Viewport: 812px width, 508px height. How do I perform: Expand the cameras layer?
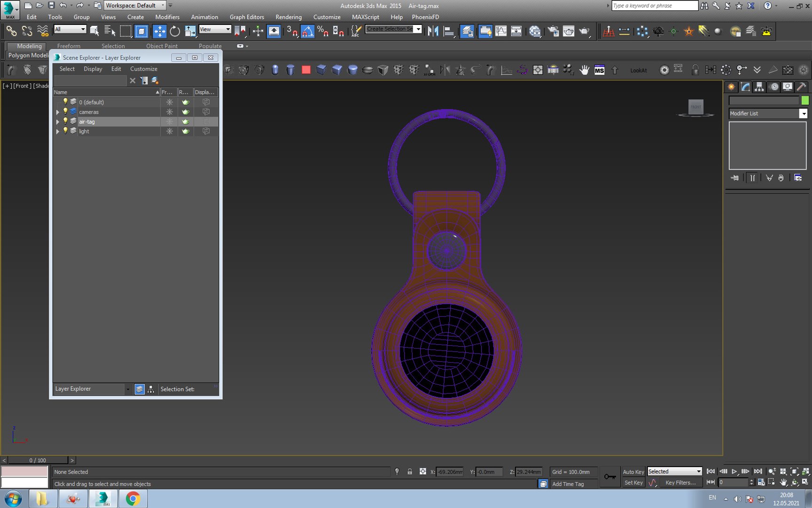point(57,112)
